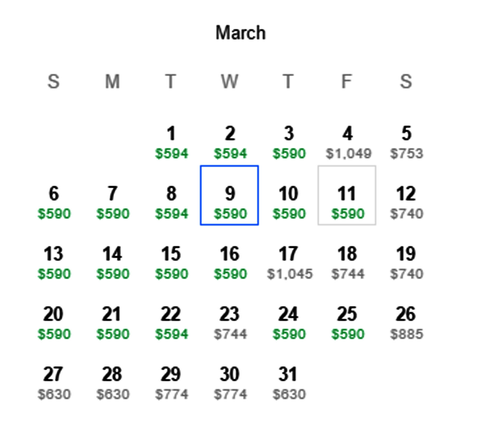Select March 26 priced at $885

[x=406, y=323]
